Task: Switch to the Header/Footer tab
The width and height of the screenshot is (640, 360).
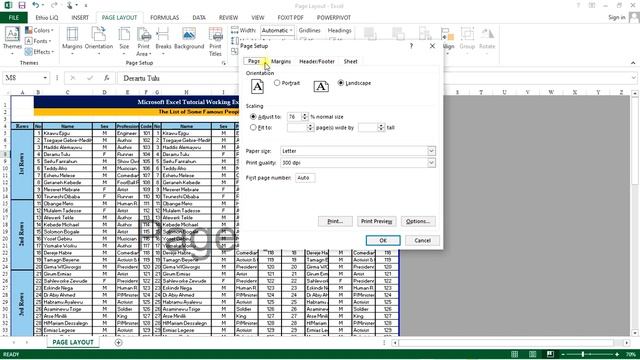Action: click(x=317, y=61)
